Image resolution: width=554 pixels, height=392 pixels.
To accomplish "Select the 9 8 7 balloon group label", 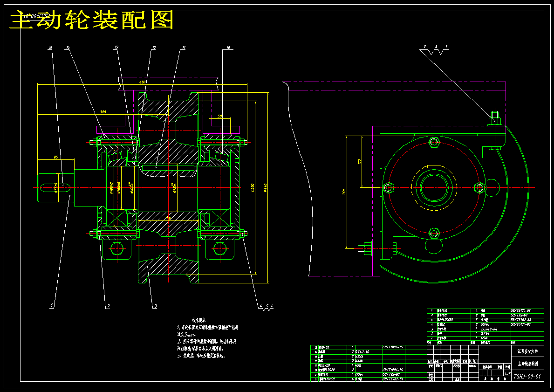I will [x=435, y=46].
